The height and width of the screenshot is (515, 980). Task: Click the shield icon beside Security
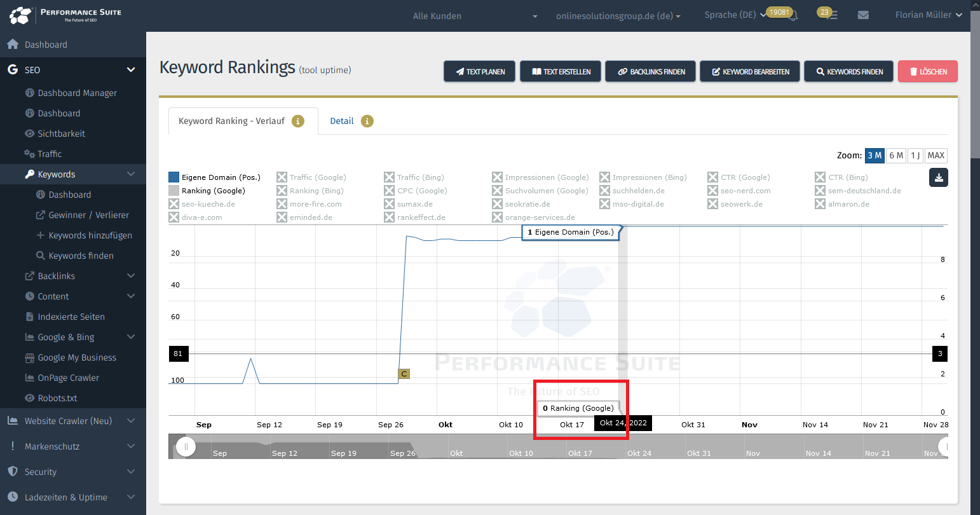(x=12, y=472)
